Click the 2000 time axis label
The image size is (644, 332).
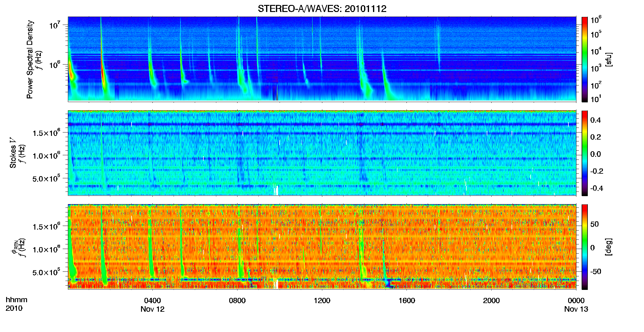click(x=491, y=301)
